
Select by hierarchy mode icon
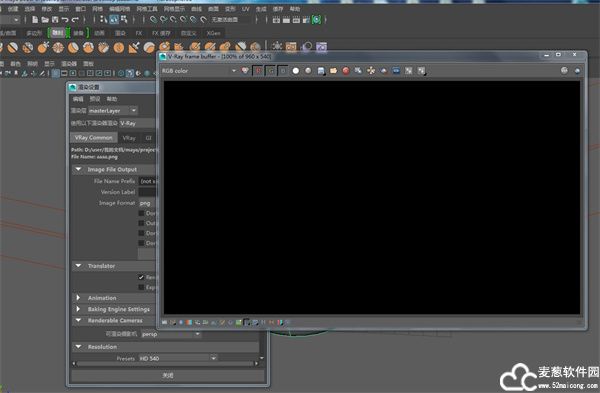click(104, 19)
